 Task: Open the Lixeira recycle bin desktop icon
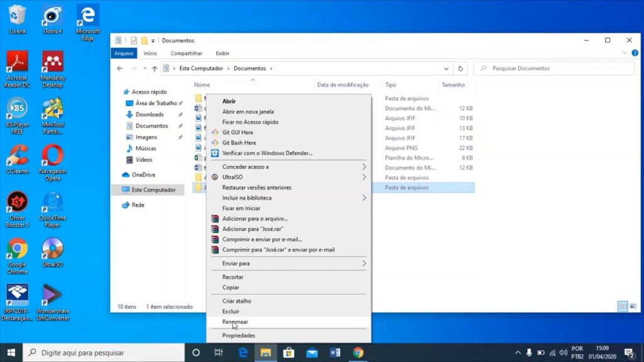17,19
